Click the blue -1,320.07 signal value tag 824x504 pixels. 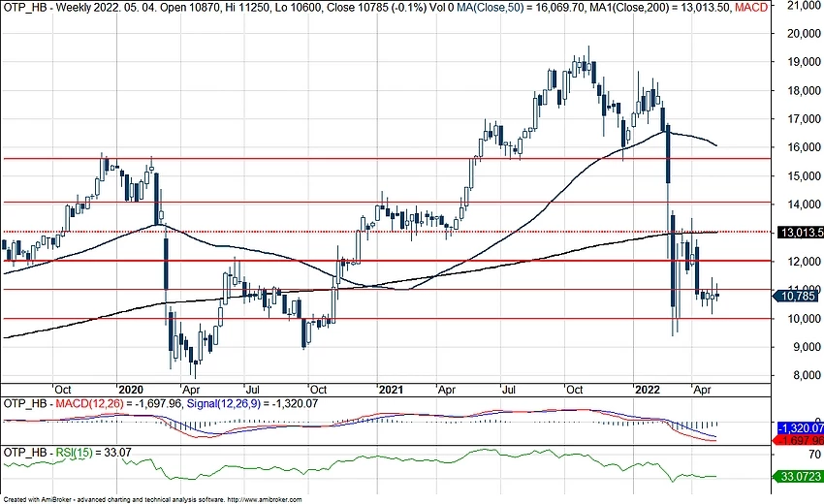point(801,427)
